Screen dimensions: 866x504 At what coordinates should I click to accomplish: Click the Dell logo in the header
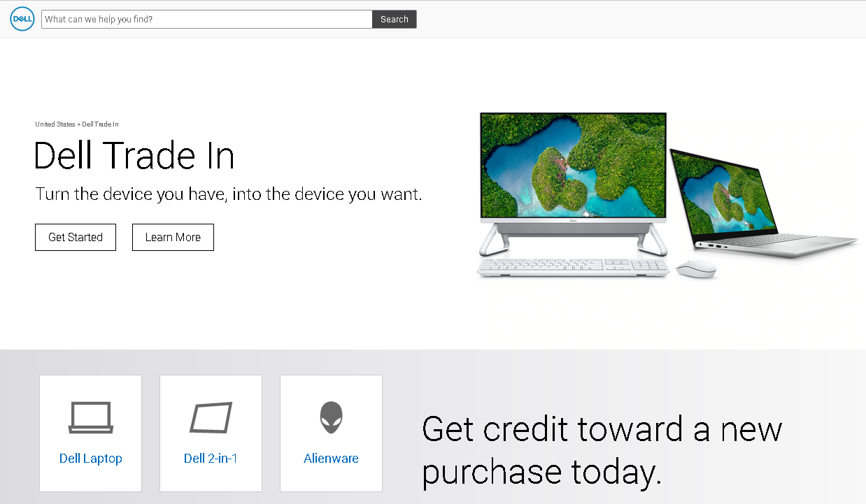pyautogui.click(x=22, y=20)
